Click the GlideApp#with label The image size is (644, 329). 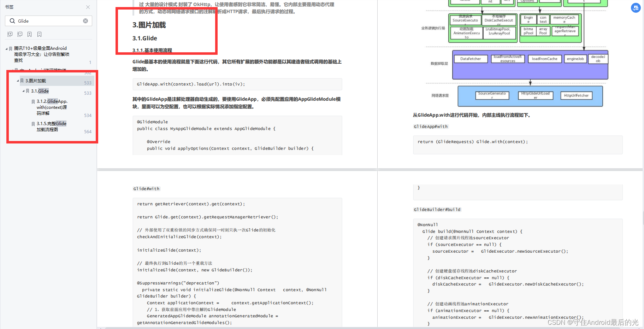tap(431, 127)
